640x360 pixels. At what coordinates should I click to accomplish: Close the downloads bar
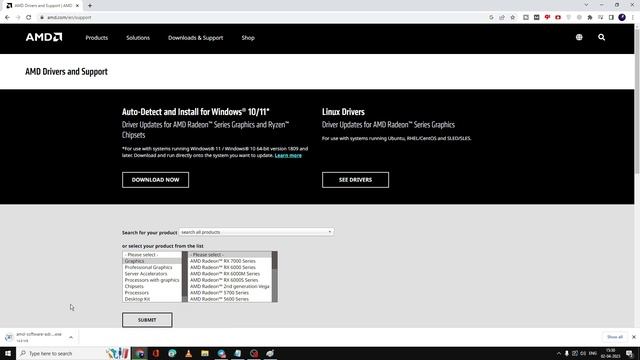pos(633,337)
